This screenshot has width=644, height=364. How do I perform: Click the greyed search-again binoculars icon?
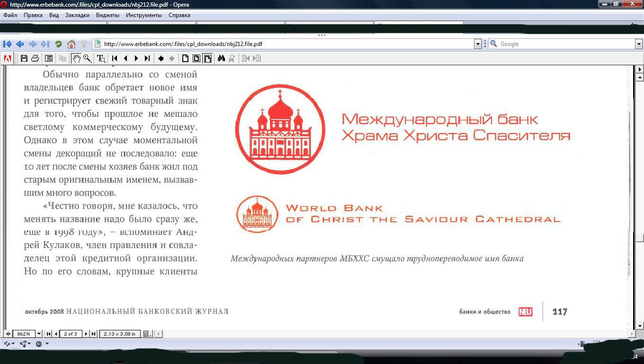pos(232,58)
